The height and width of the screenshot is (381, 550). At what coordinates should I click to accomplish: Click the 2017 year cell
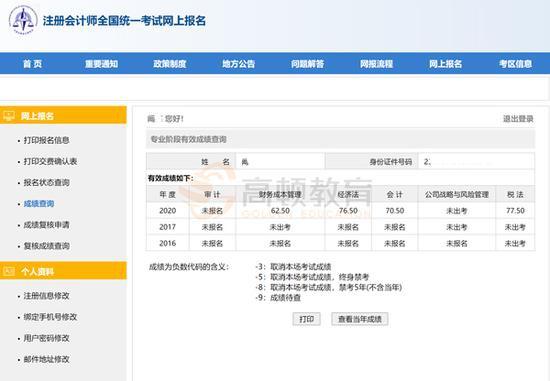pos(168,227)
